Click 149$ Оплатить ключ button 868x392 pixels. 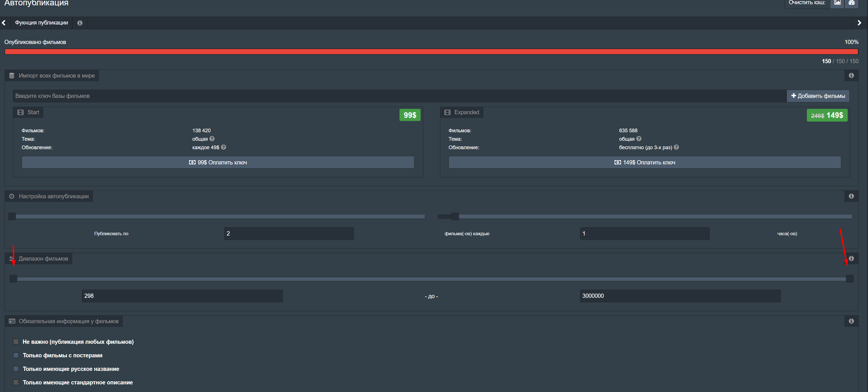pyautogui.click(x=645, y=162)
